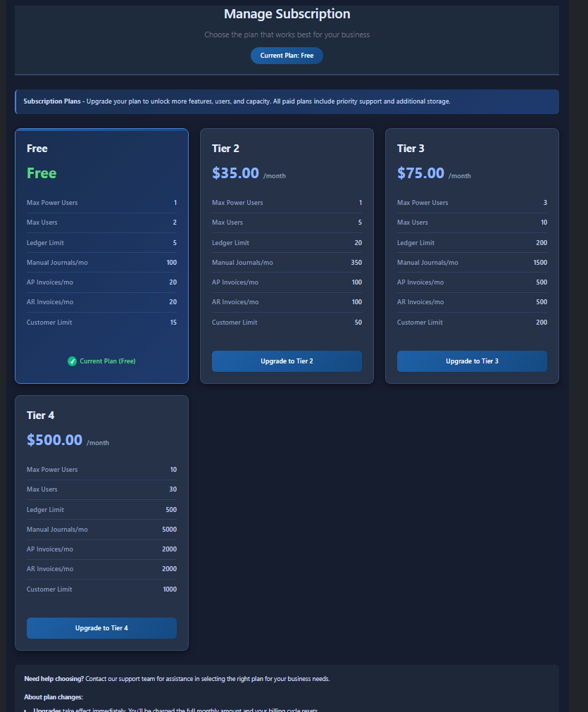Click Max Users row in Free card
The height and width of the screenshot is (712, 588).
point(101,223)
